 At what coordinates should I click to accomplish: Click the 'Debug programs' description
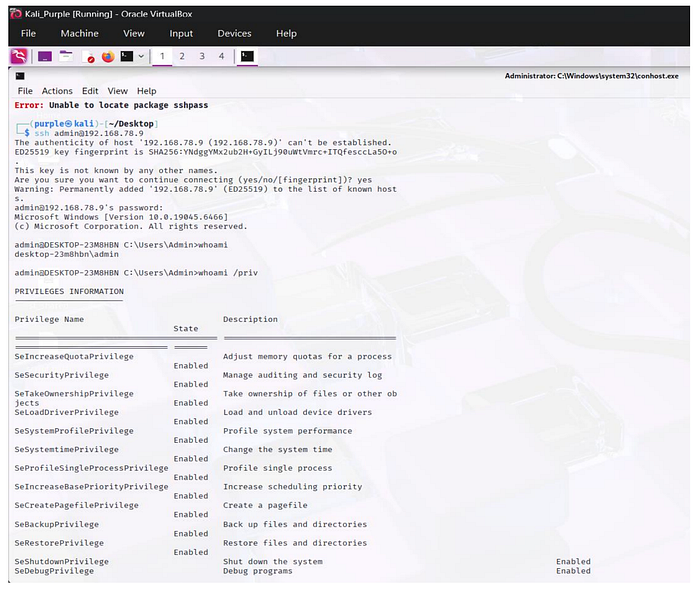click(x=258, y=571)
